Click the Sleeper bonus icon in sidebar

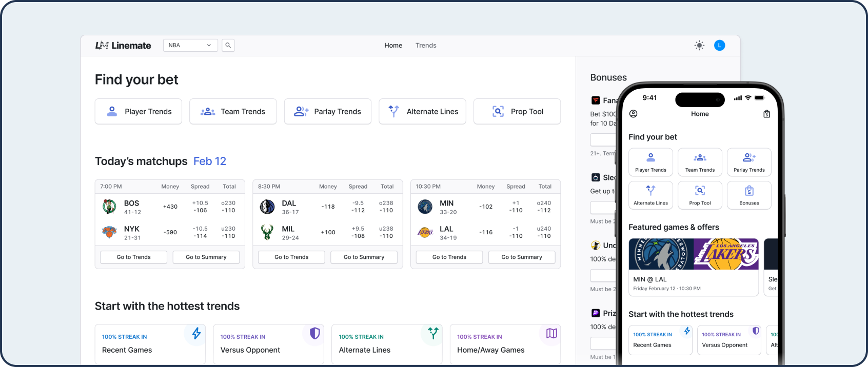pyautogui.click(x=596, y=177)
